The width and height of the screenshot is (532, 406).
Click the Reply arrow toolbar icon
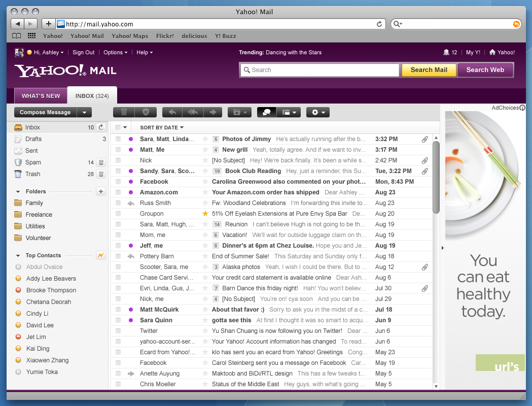point(172,112)
